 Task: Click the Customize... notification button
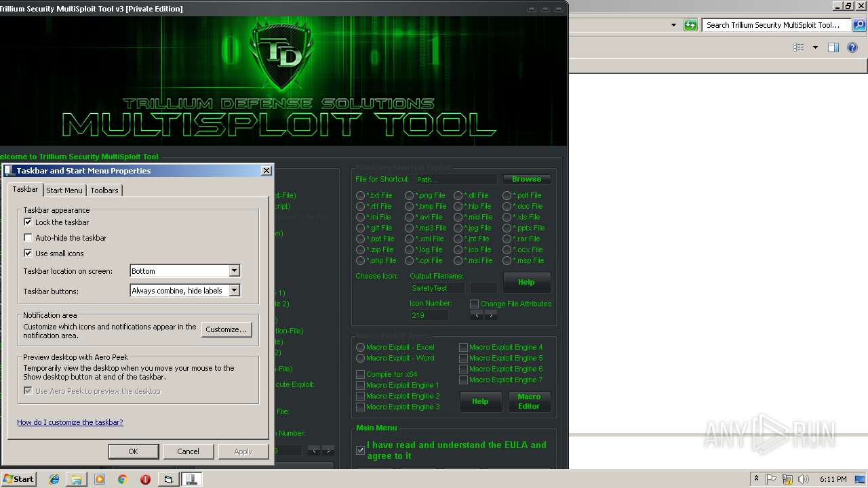(x=226, y=329)
